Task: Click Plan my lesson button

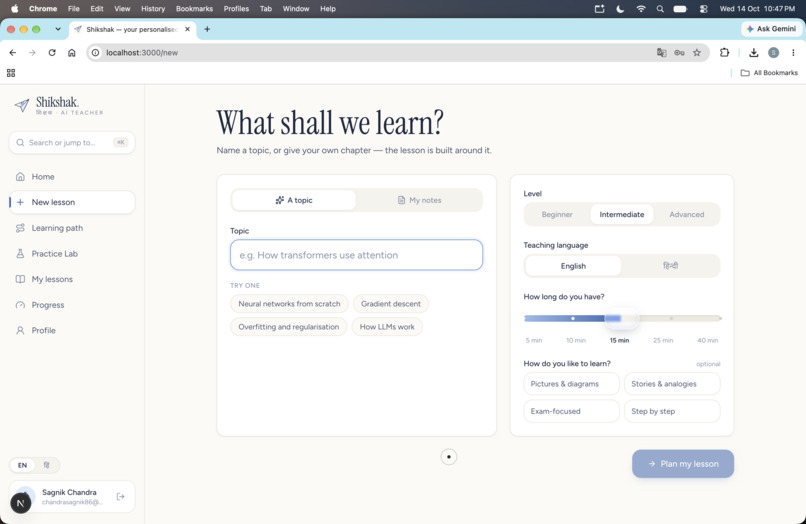Action: 683,464
